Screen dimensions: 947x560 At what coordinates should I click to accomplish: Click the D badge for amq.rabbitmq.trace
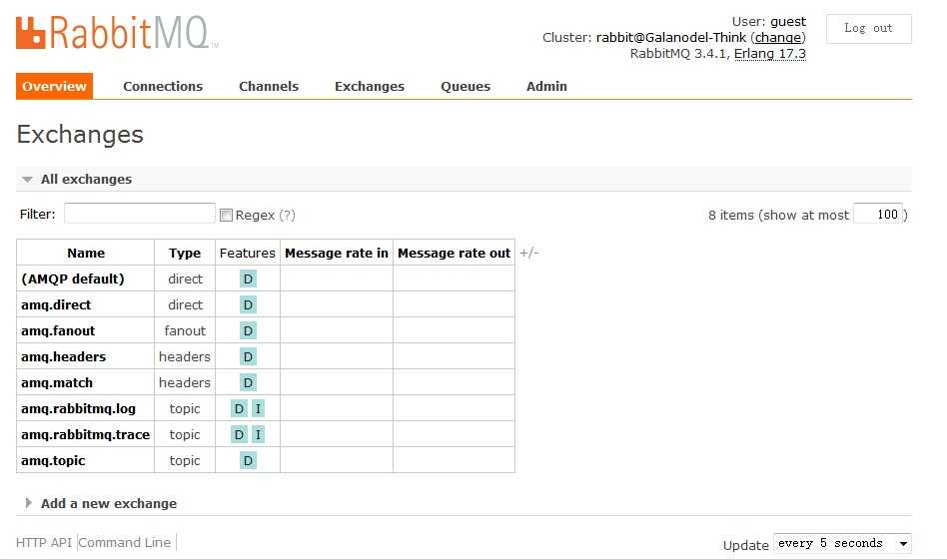tap(239, 434)
